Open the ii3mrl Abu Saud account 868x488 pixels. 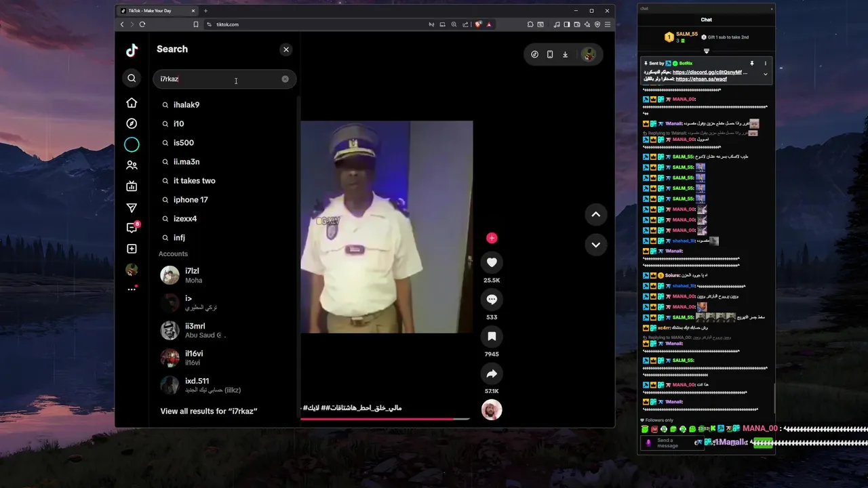(224, 330)
